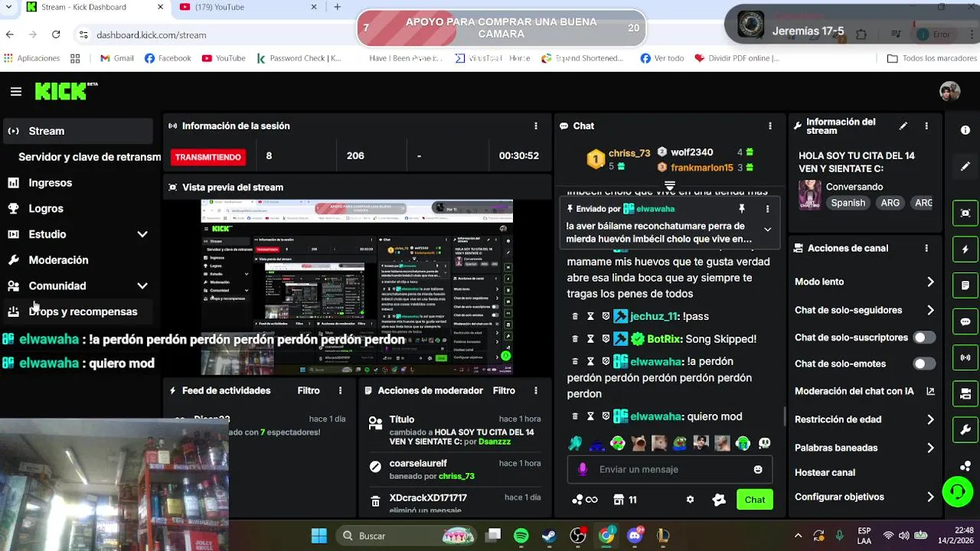Viewport: 980px width, 551px height.
Task: Open Filtro in Acciones de moderador
Action: click(x=504, y=391)
